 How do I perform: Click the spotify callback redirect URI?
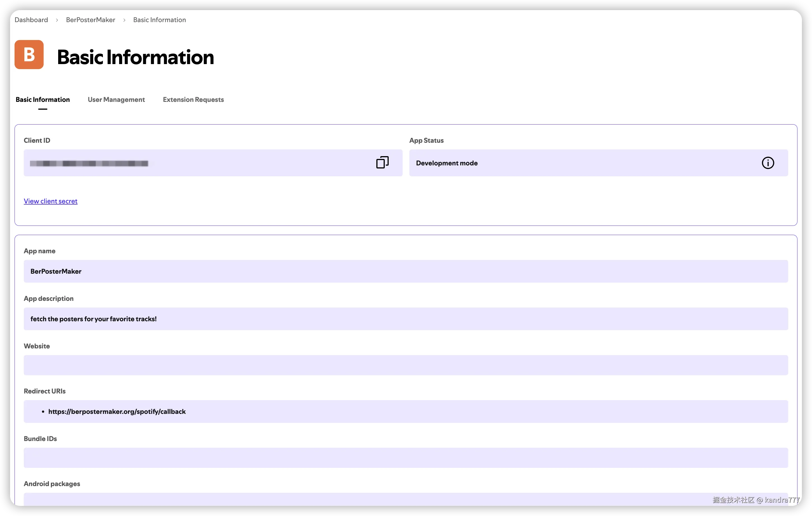click(117, 411)
